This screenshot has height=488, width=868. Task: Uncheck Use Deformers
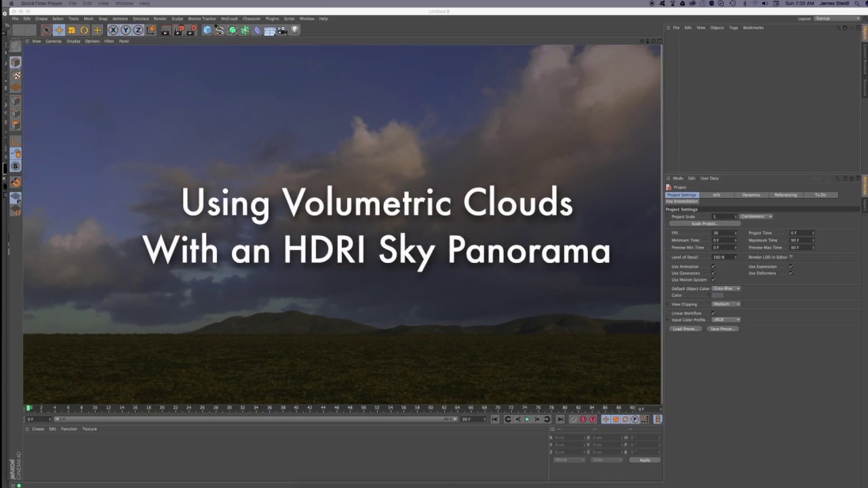click(x=791, y=273)
